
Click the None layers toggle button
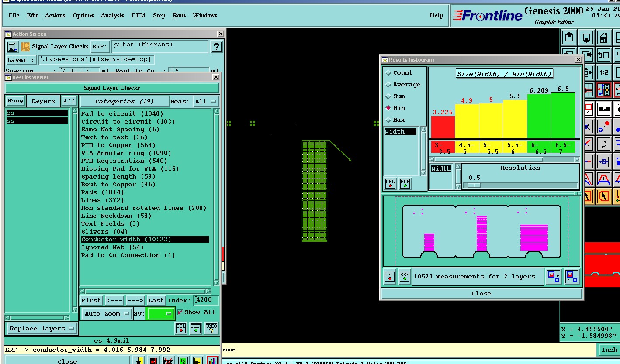(15, 101)
